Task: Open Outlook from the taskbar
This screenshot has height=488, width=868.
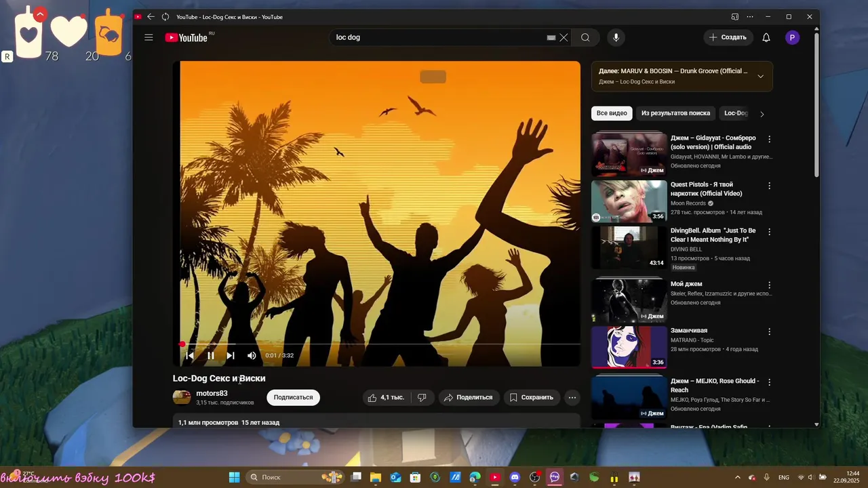Action: click(395, 477)
